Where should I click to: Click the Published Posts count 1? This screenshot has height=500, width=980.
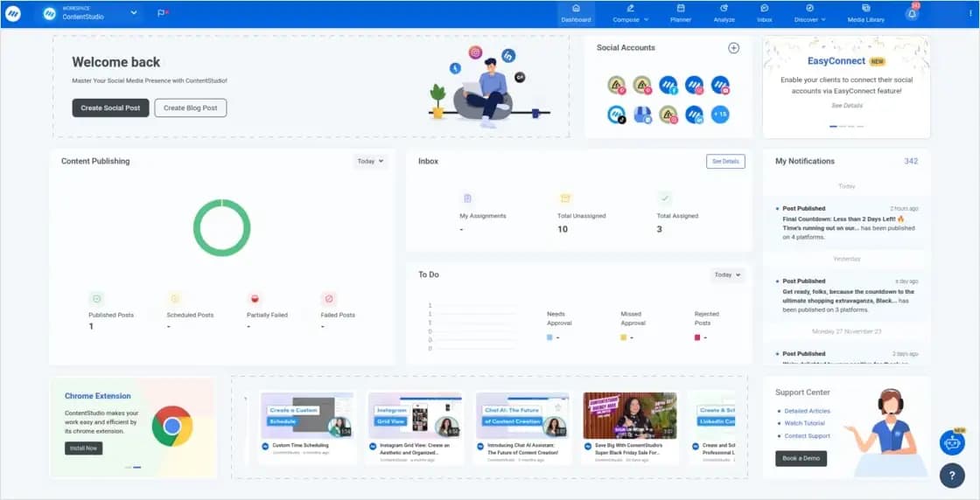(x=91, y=326)
